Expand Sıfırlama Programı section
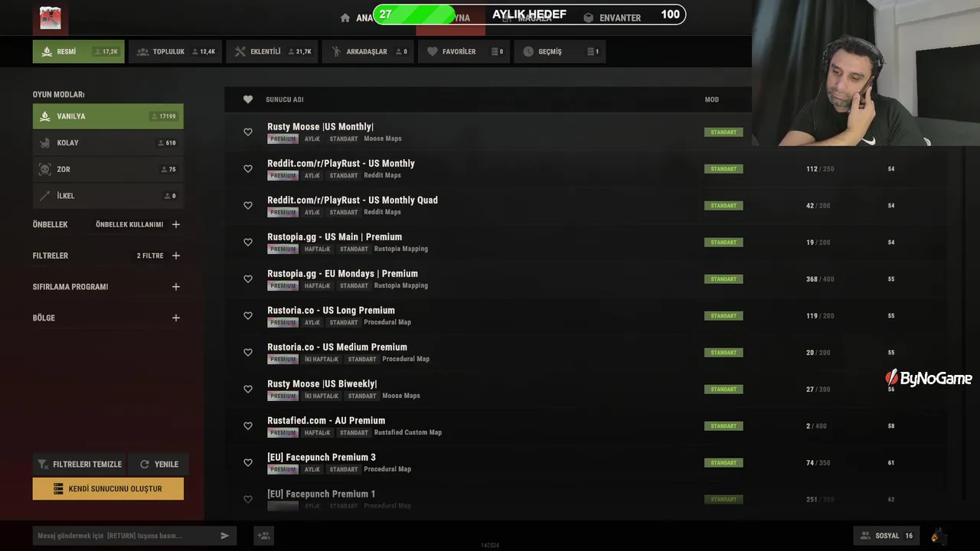This screenshot has height=551, width=980. coord(176,287)
